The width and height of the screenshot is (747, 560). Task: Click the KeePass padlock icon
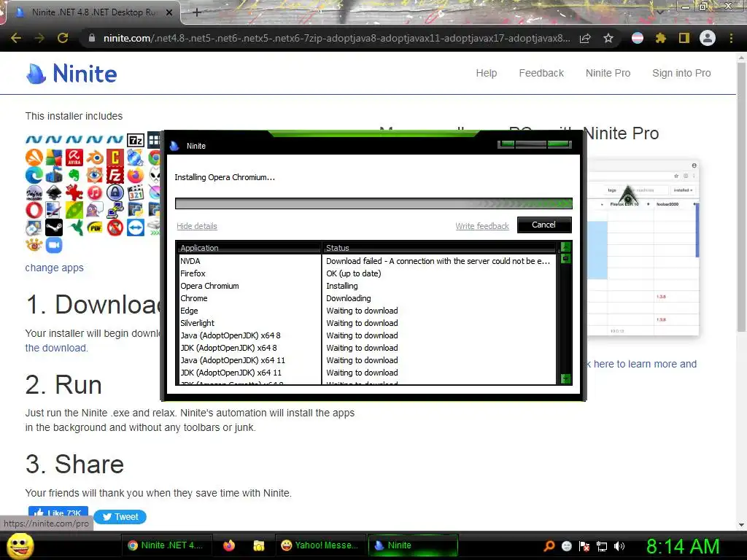(115, 192)
